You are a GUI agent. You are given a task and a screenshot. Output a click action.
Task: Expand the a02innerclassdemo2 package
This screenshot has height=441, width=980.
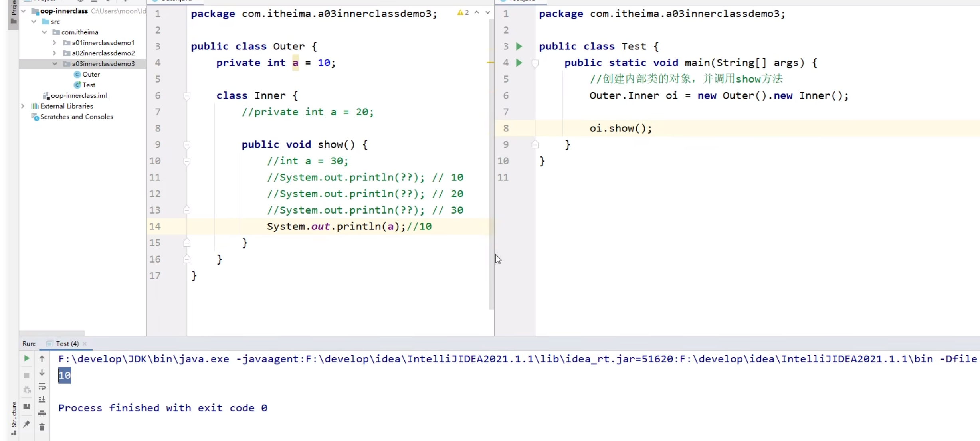click(55, 53)
